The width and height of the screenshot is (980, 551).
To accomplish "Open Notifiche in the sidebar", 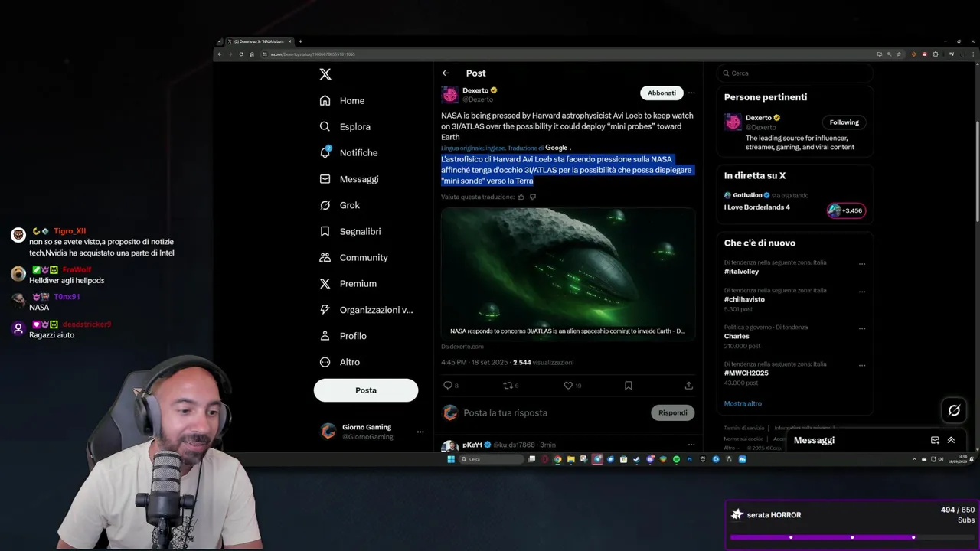I will coord(349,153).
